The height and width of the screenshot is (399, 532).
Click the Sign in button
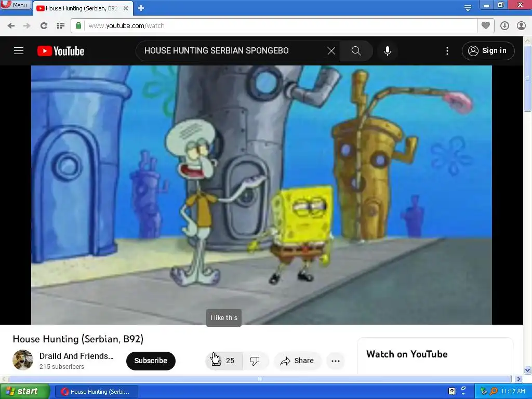coord(488,51)
